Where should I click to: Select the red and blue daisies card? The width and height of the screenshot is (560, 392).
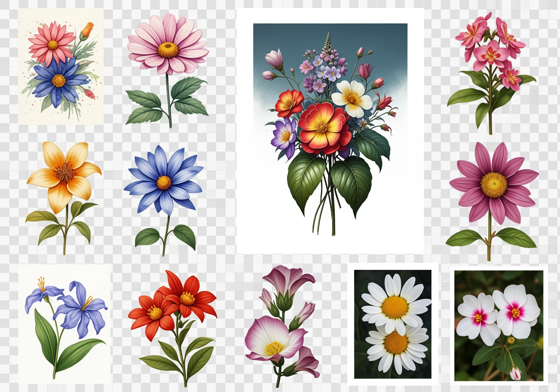coord(61,66)
